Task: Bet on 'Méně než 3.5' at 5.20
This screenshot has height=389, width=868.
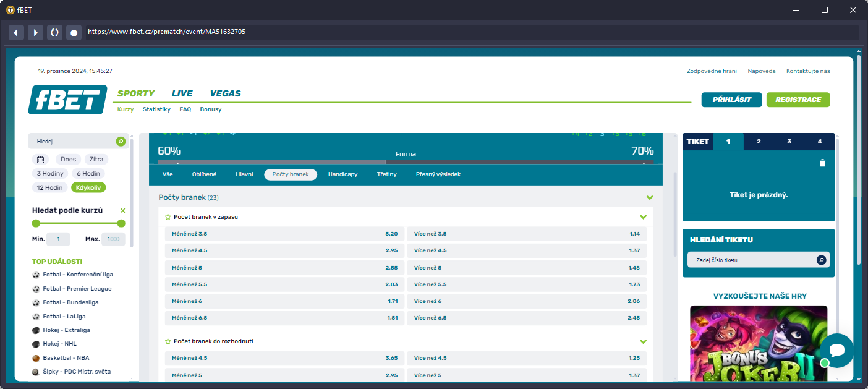Action: [x=284, y=234]
